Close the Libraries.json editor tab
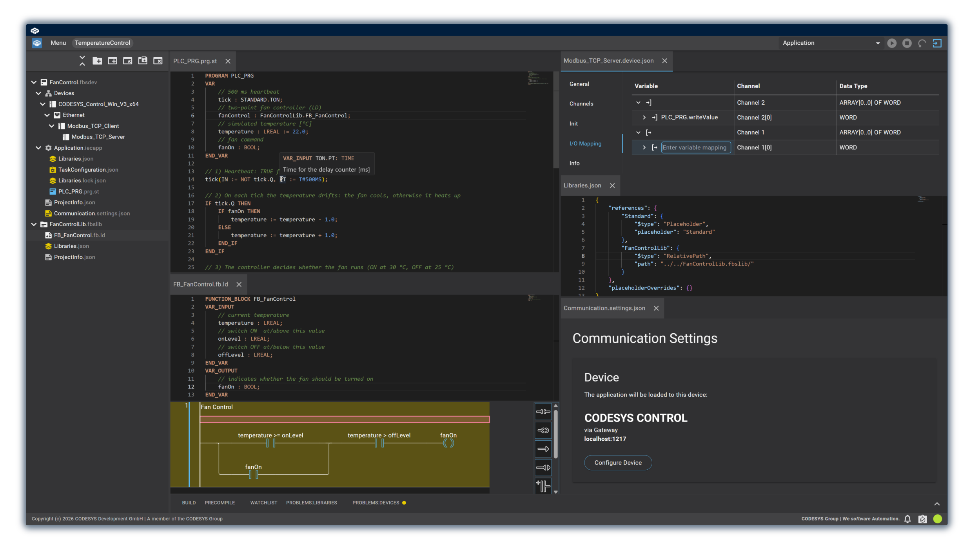The width and height of the screenshot is (980, 554). [x=612, y=186]
